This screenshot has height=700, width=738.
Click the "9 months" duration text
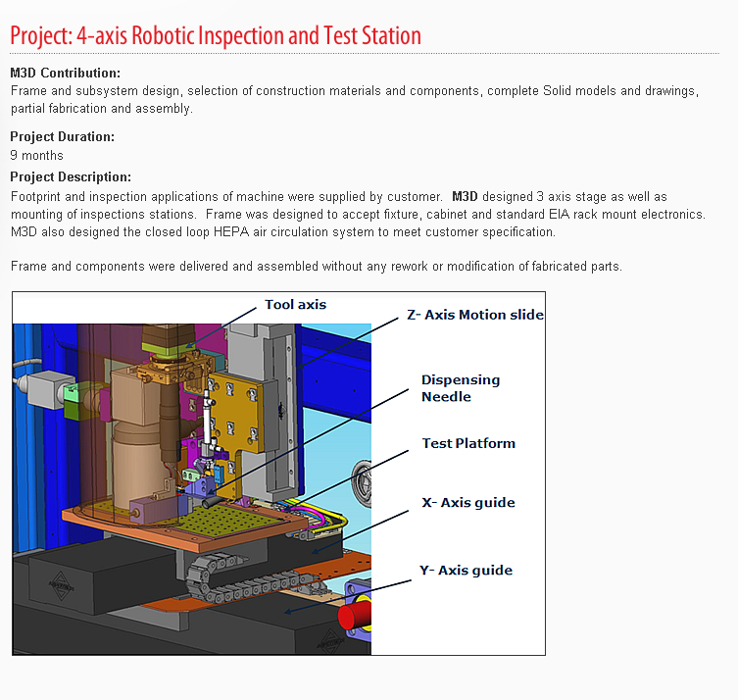tap(36, 155)
